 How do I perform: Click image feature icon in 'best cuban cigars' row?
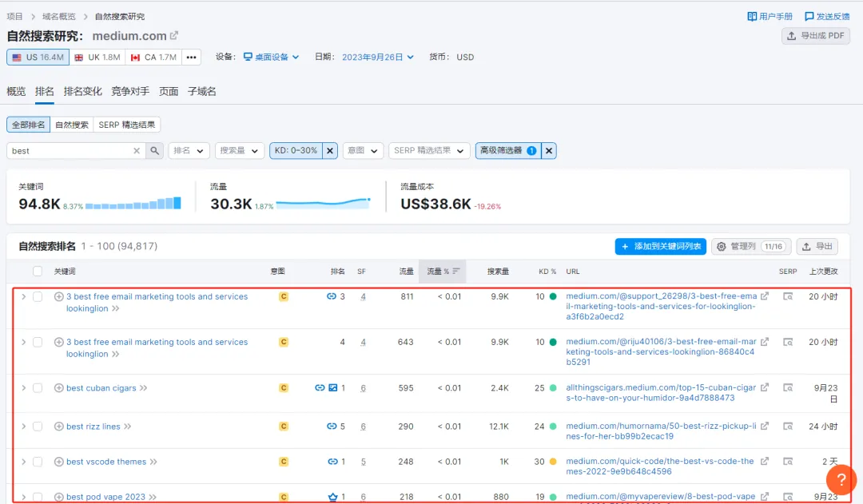333,388
